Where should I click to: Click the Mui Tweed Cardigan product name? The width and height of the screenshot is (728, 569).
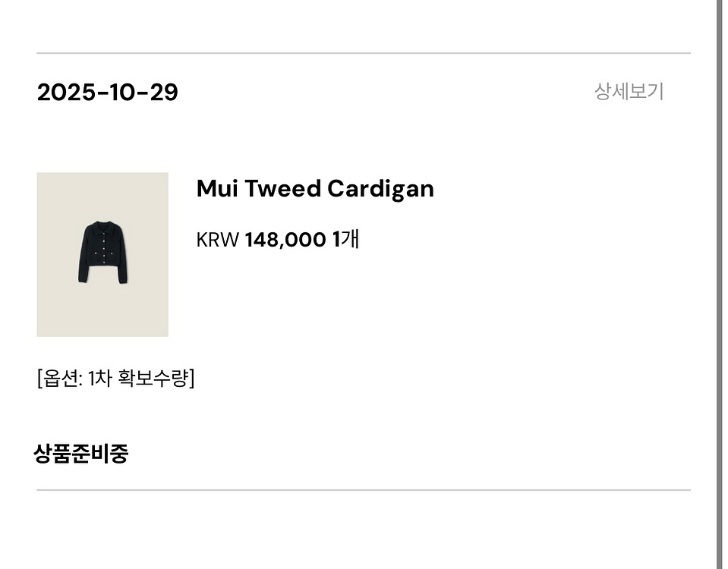point(314,188)
